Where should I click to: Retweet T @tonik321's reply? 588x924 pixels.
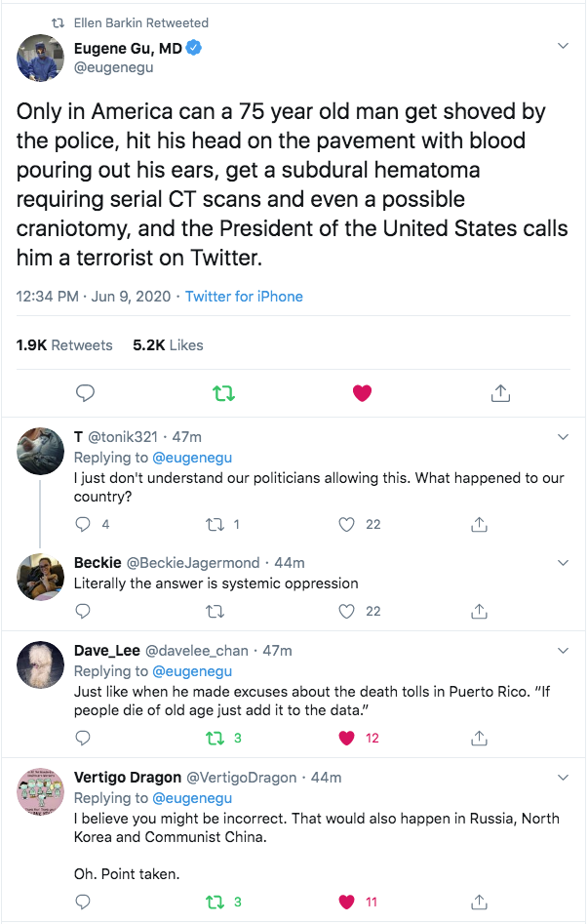(x=216, y=524)
